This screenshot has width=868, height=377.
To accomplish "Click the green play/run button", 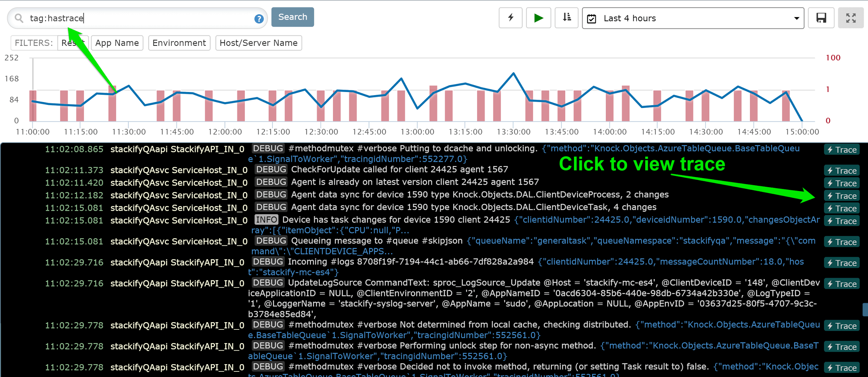I will point(537,18).
